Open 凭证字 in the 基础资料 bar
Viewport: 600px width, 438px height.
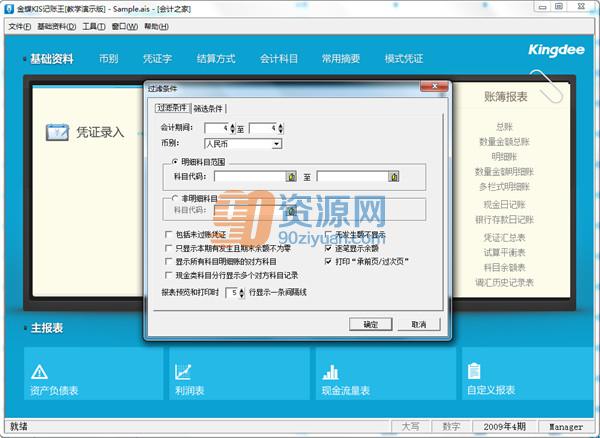pos(157,59)
